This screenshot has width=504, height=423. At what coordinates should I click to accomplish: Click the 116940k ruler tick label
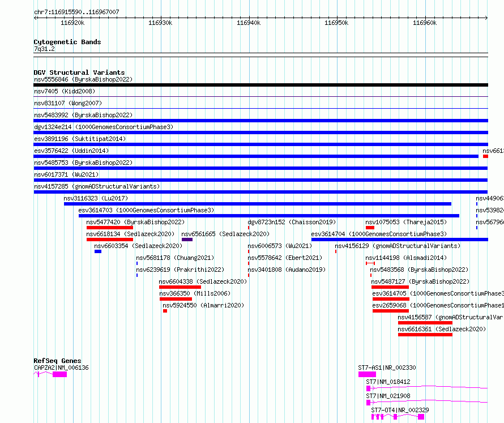point(249,23)
